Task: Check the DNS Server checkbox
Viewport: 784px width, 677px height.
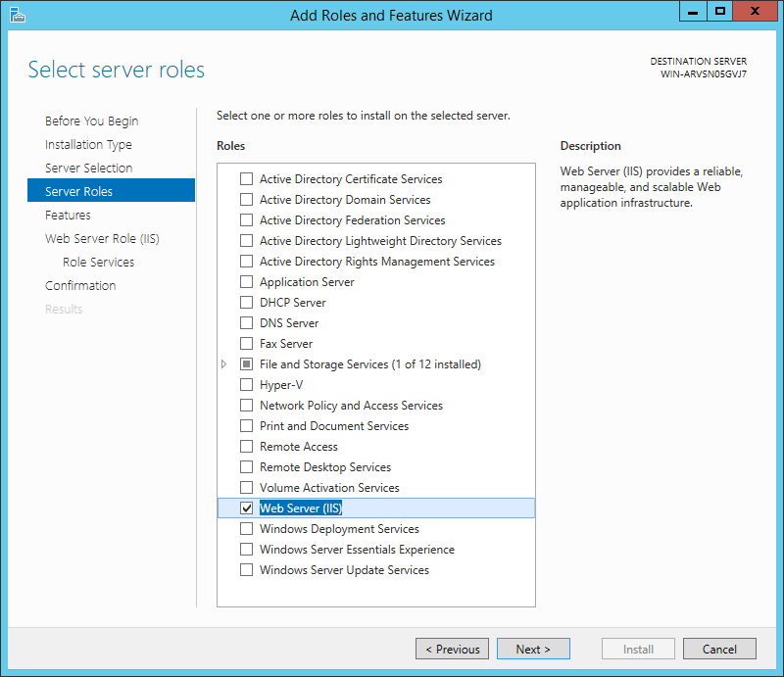Action: pyautogui.click(x=246, y=322)
